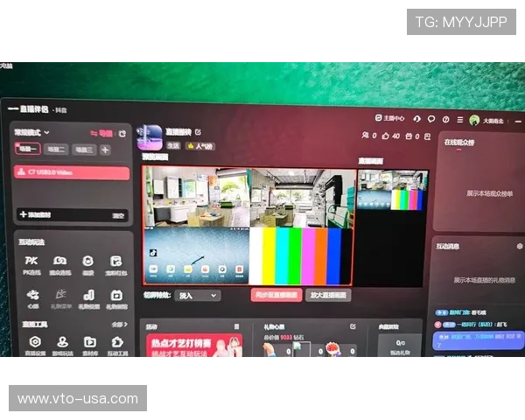The width and height of the screenshot is (525, 420).
Task: Open the 福袋 lucky bag tool
Action: [88, 265]
